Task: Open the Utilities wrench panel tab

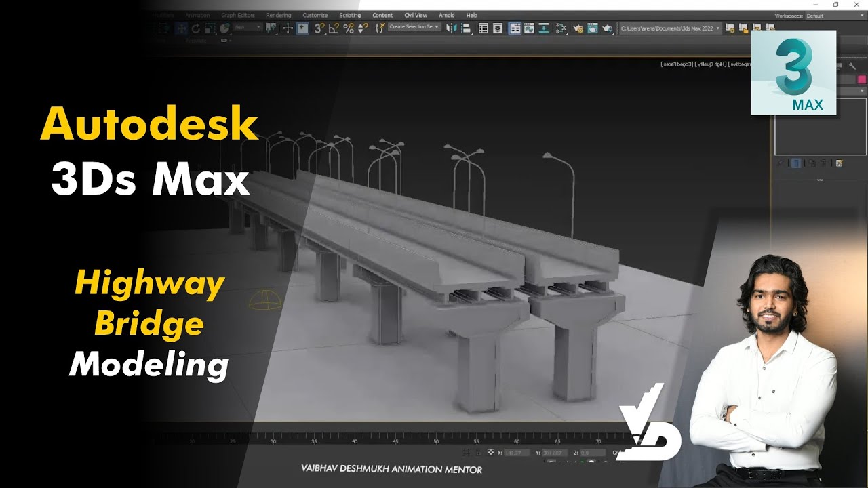Action: (852, 66)
